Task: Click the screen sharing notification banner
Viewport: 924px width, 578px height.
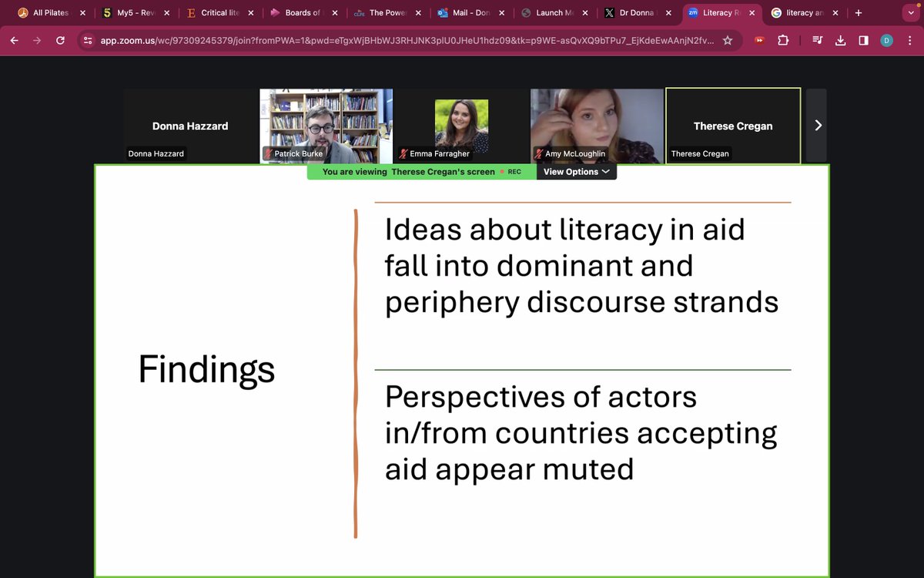Action: tap(422, 172)
